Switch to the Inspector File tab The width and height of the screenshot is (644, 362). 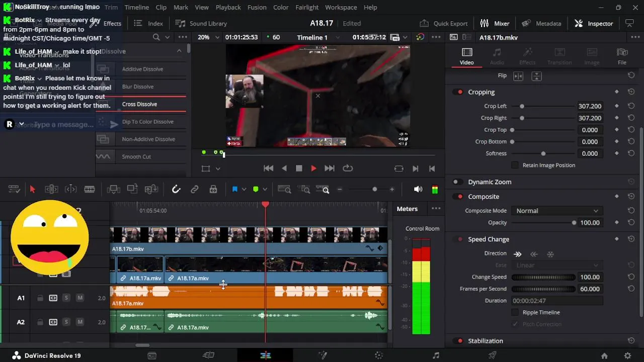coord(622,56)
